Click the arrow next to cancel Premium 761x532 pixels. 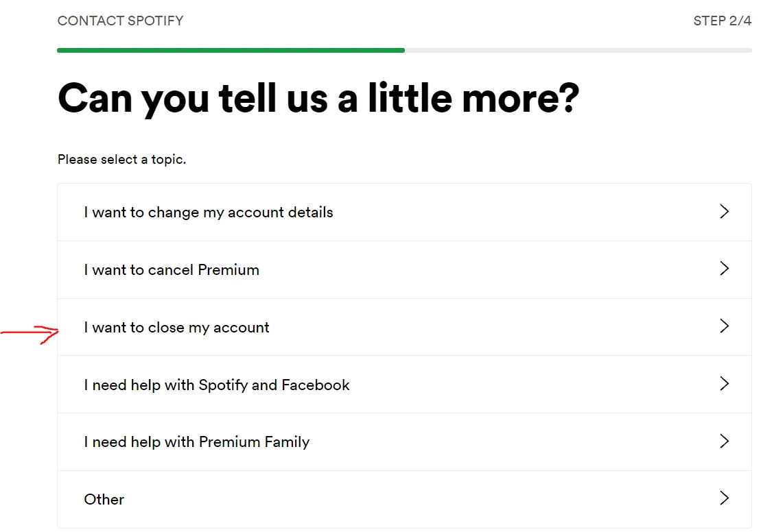tap(724, 269)
